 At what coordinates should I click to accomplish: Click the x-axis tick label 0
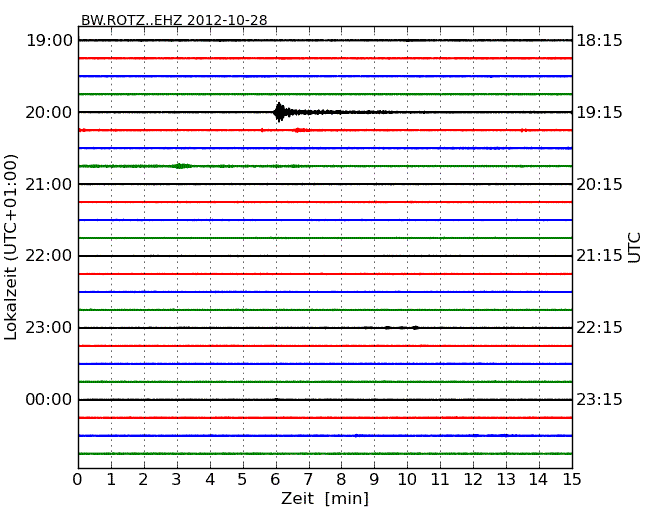(x=78, y=479)
